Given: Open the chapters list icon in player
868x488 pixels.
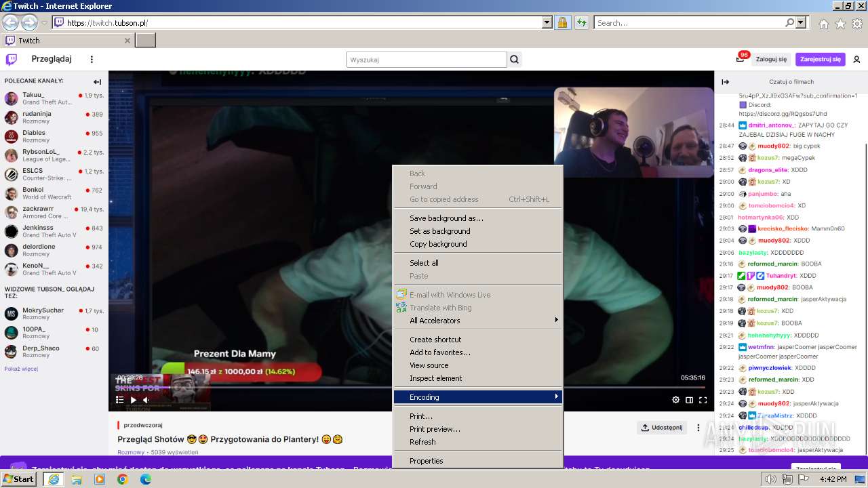Looking at the screenshot, I should point(119,400).
